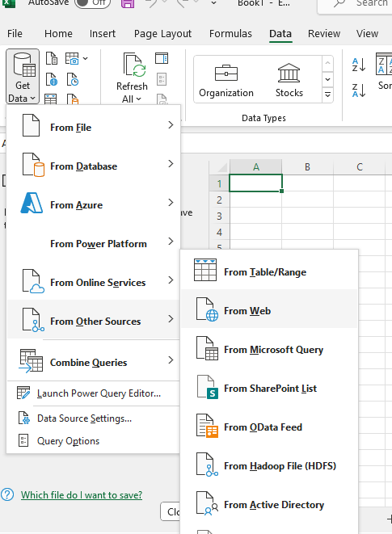Viewport: 392px width, 534px height.
Task: Open the From Azure submenu
Action: [94, 204]
